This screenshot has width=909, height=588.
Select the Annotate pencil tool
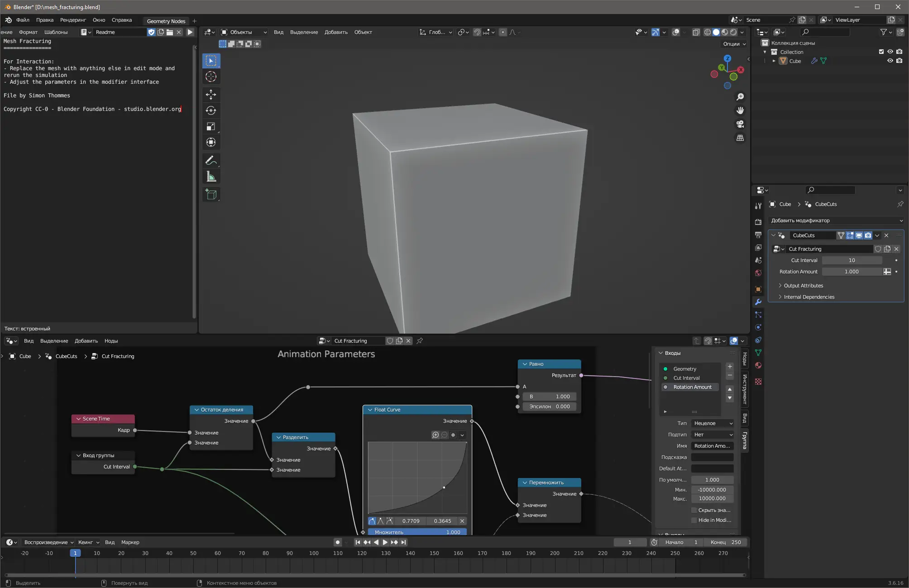(x=211, y=161)
